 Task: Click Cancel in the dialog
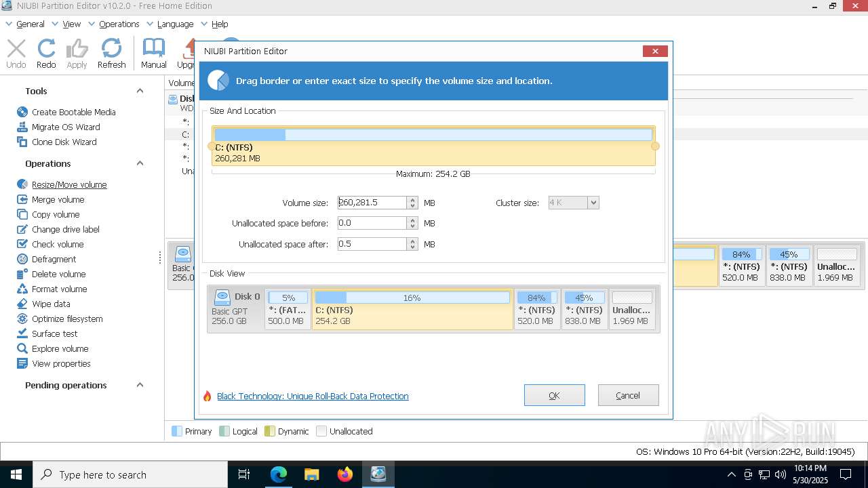click(628, 395)
